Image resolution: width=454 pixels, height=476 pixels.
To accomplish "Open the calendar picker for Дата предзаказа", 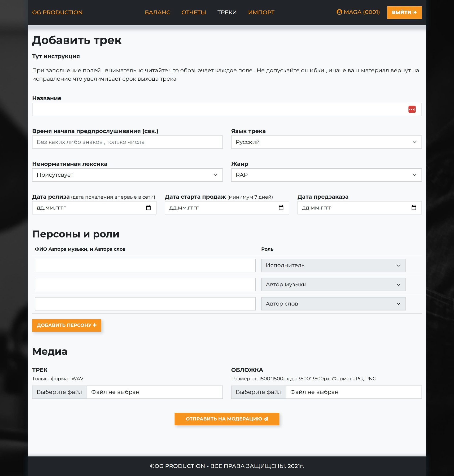I will pyautogui.click(x=414, y=208).
